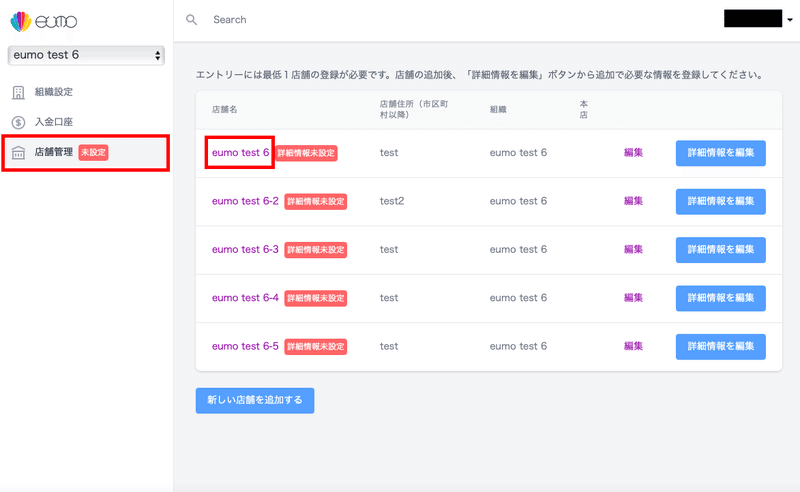This screenshot has height=492, width=800.
Task: Click the 店舗名 column header
Action: point(224,110)
